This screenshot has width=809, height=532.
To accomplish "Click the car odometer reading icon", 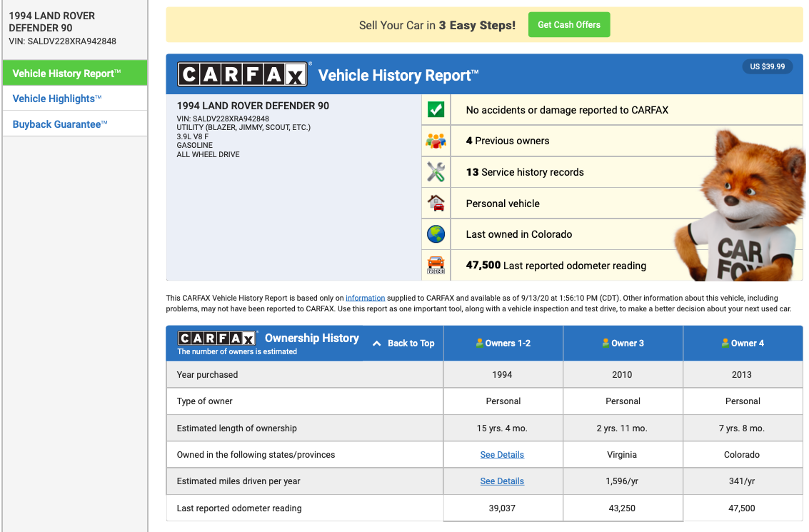I will tap(436, 265).
